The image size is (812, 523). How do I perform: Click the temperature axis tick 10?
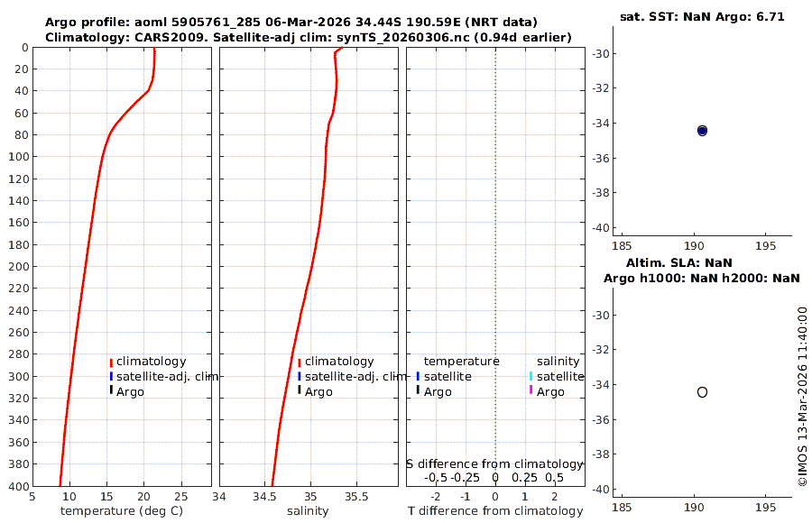pyautogui.click(x=69, y=497)
